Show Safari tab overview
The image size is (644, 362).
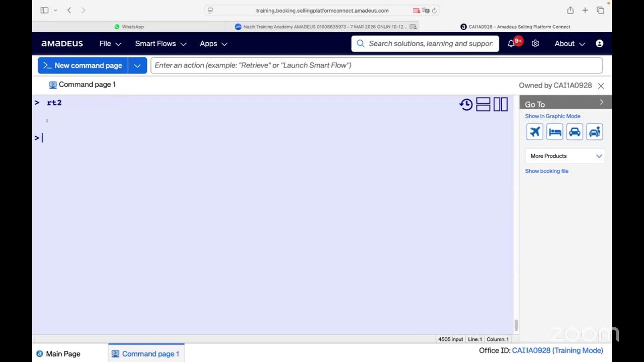coord(600,10)
